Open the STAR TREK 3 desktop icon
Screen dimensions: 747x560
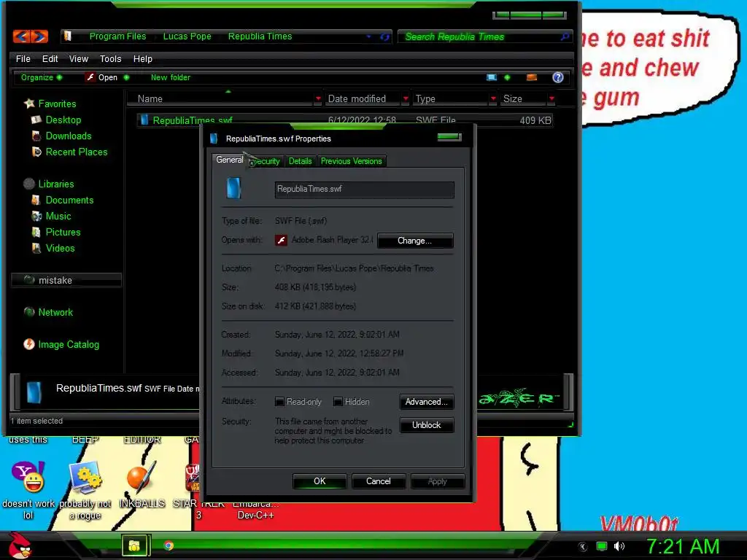(193, 478)
